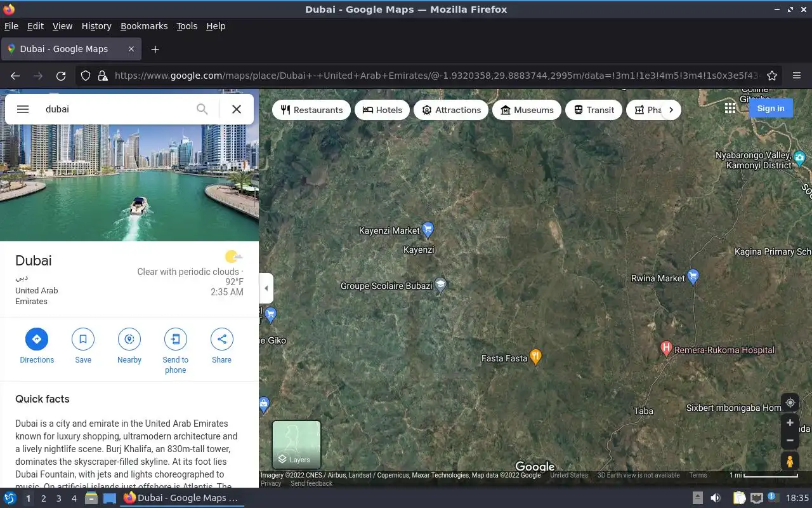Filter map by Attractions chip
The height and width of the screenshot is (508, 812).
pos(451,110)
